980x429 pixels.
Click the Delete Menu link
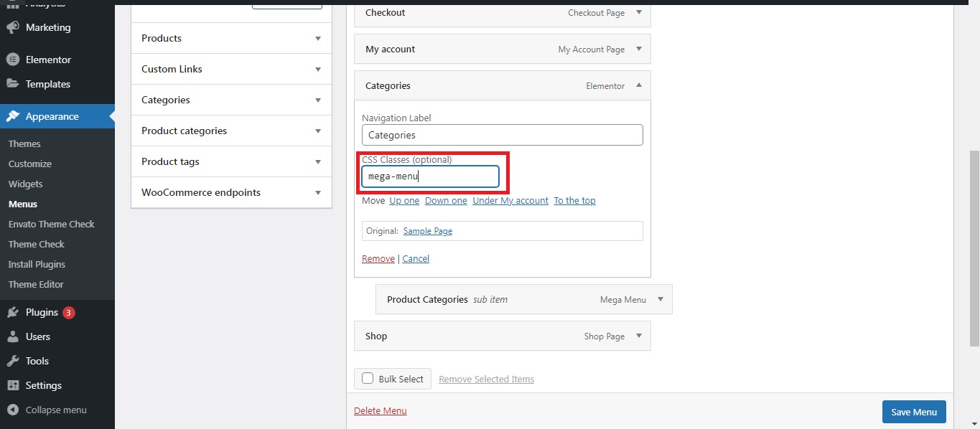point(381,411)
